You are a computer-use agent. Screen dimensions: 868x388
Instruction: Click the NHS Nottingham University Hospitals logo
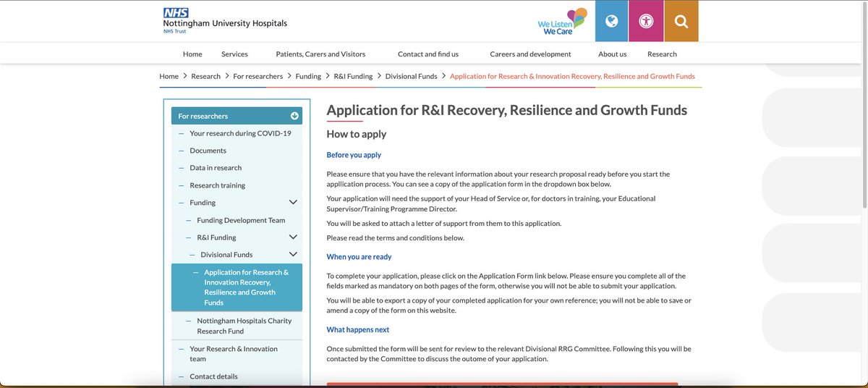click(x=225, y=21)
